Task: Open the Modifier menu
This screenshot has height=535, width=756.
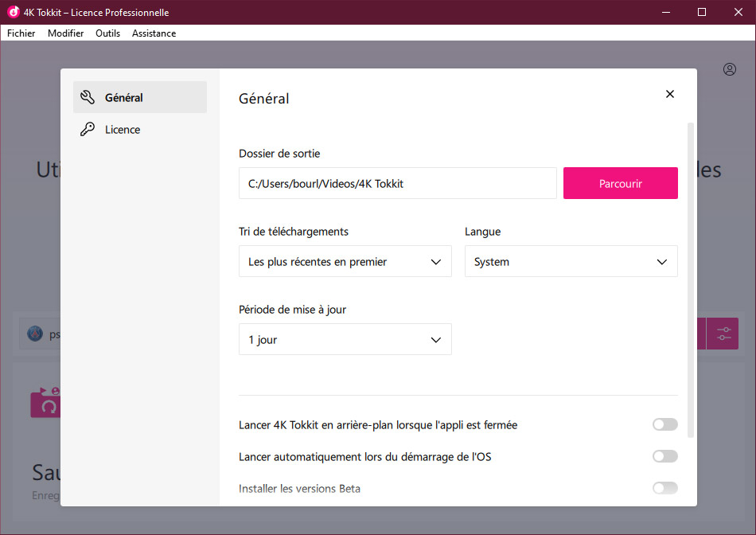Action: click(65, 33)
